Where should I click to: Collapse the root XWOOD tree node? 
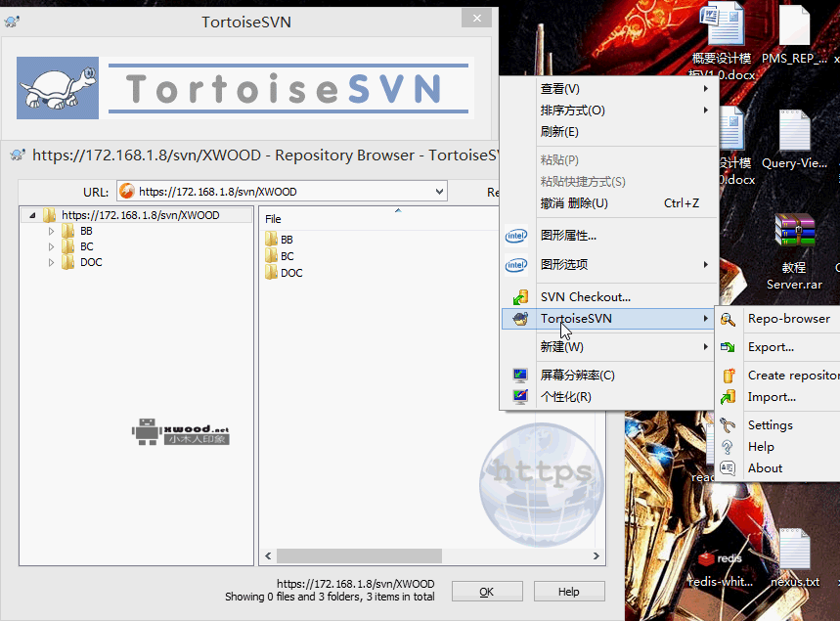[32, 215]
